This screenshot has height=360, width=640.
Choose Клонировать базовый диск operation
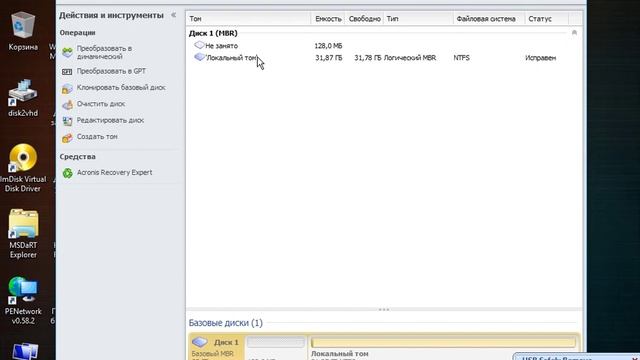click(x=121, y=87)
